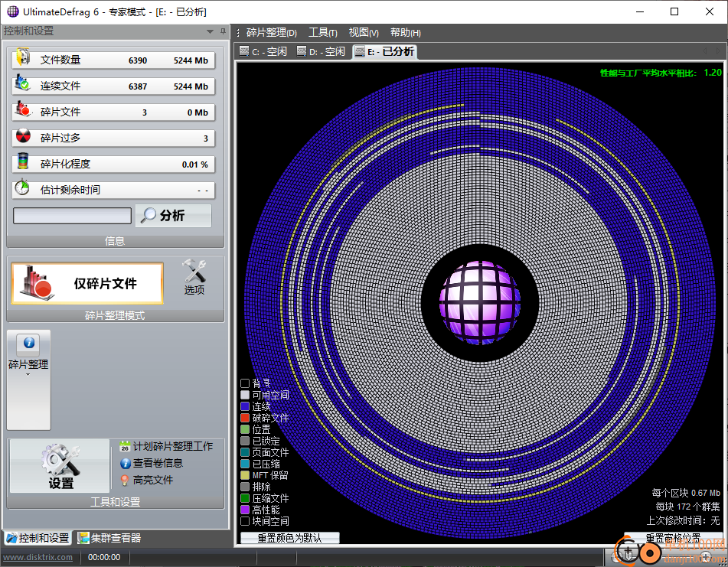Click the D: drive tab icon
Screen dimensions: 728x567
(302, 51)
